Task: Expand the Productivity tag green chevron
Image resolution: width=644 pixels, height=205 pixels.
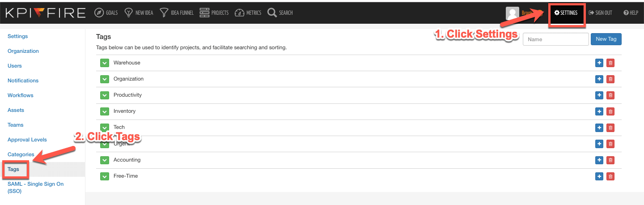Action: [104, 95]
